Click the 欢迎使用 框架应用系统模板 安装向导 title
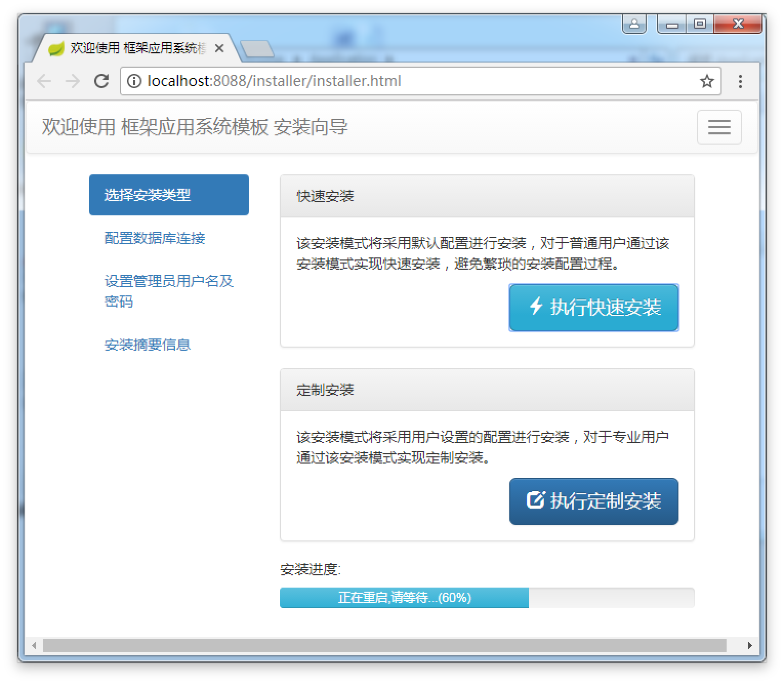 [195, 127]
